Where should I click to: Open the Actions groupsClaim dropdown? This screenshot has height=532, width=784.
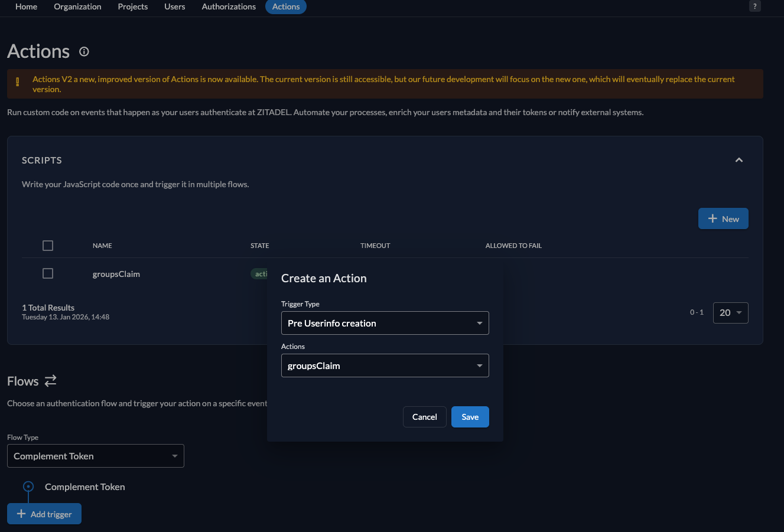[385, 365]
